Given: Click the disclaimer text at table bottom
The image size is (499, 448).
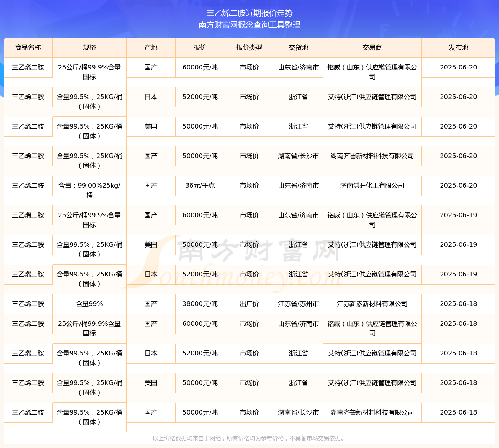Looking at the screenshot, I should pos(249,438).
